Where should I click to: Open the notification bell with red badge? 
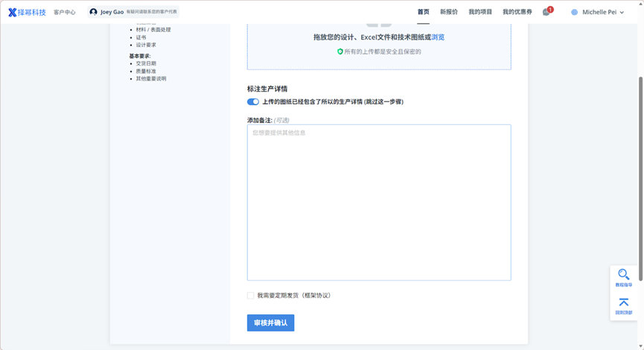(x=546, y=12)
